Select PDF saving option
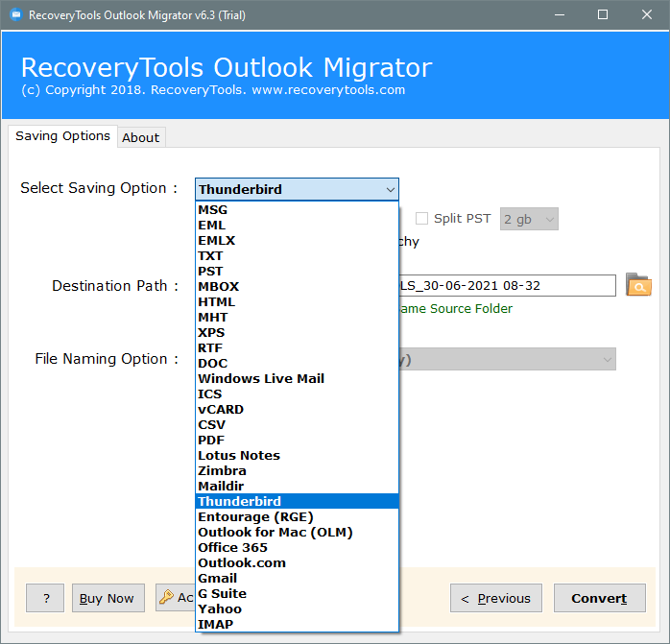This screenshot has width=670, height=644. pyautogui.click(x=297, y=441)
